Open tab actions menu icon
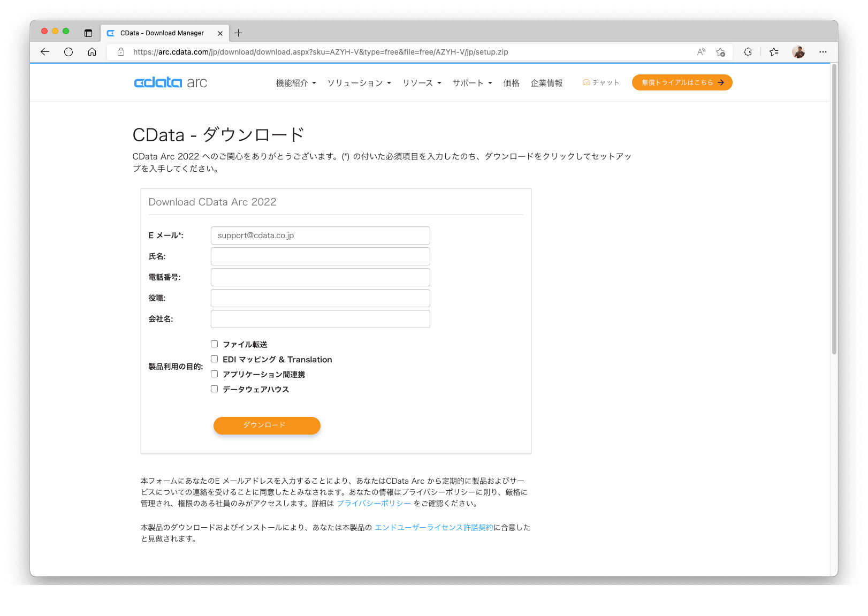The image size is (868, 616). tap(88, 33)
